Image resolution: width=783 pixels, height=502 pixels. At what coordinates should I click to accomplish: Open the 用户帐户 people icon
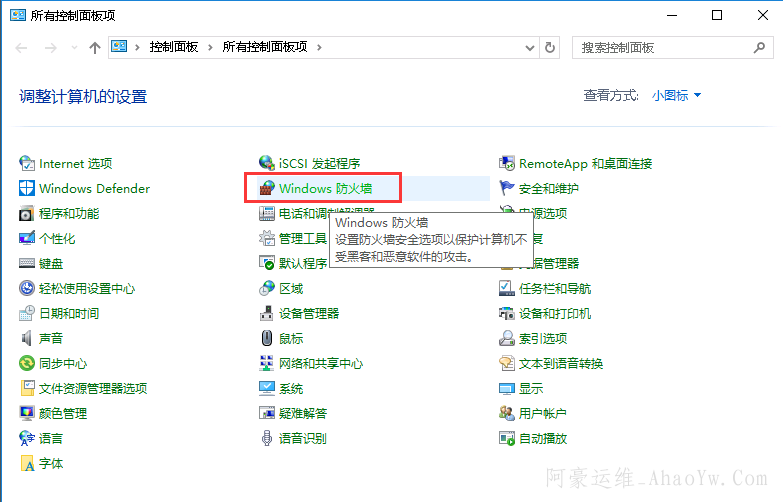[507, 413]
